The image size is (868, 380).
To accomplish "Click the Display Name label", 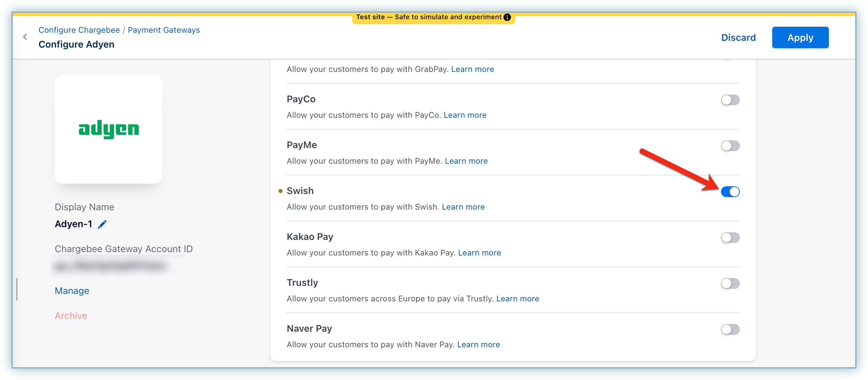I will 84,207.
